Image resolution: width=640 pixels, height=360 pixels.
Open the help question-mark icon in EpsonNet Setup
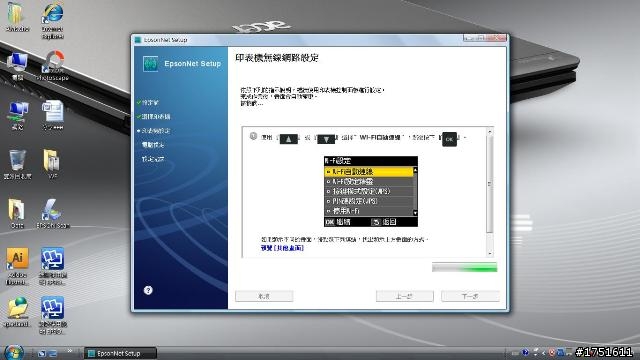click(x=148, y=290)
